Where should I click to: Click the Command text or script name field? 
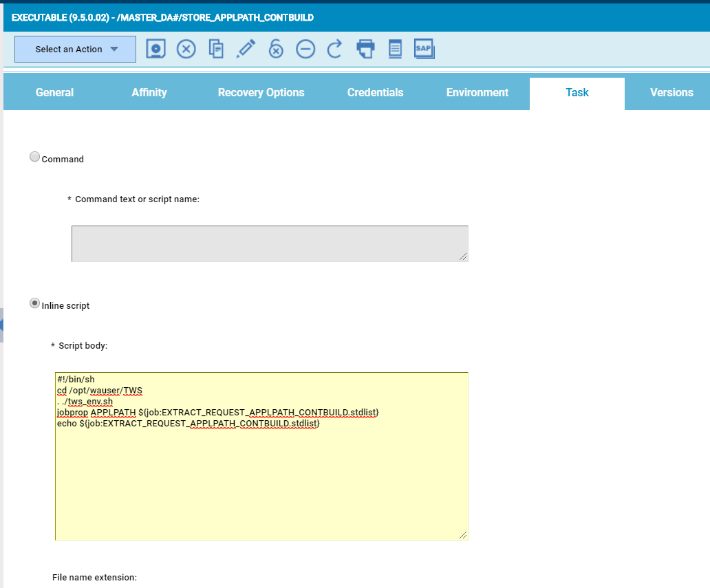269,243
